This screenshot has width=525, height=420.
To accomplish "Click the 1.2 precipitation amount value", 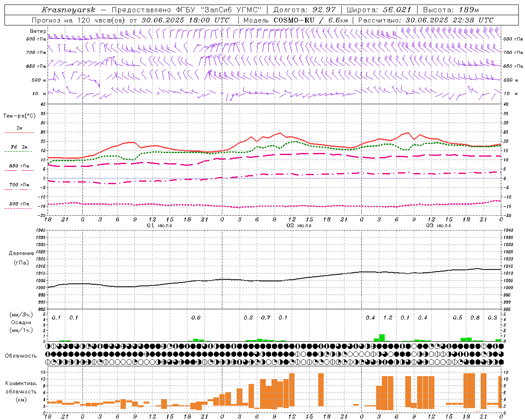I will [388, 318].
